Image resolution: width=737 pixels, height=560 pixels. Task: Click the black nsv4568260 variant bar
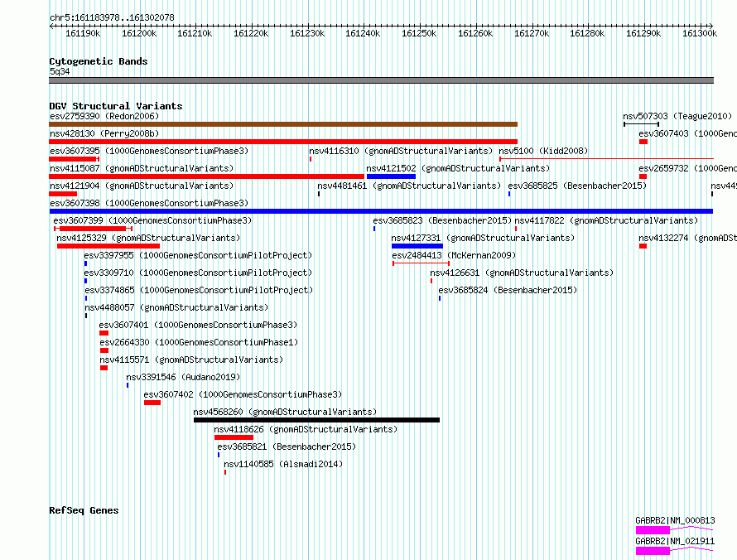coord(317,420)
